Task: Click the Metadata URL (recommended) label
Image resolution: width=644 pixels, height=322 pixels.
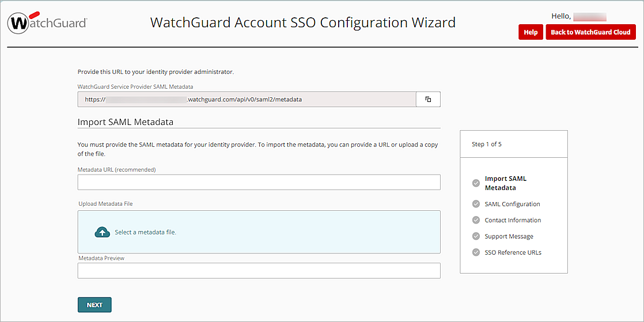Action: [x=116, y=169]
